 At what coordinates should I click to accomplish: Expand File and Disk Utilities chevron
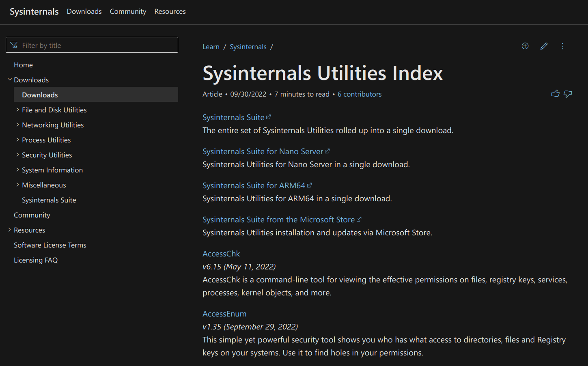tap(17, 110)
